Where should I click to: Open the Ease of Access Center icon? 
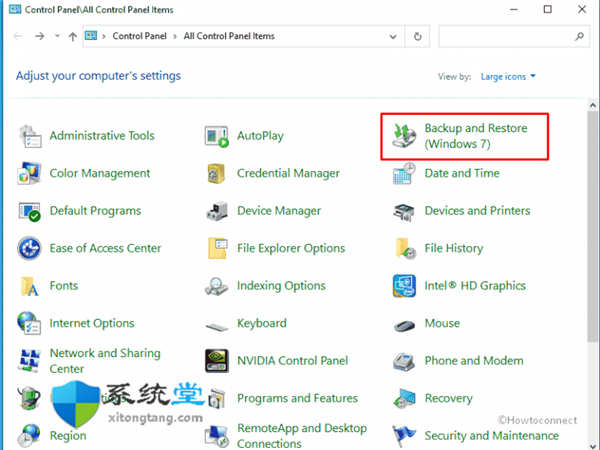point(29,248)
